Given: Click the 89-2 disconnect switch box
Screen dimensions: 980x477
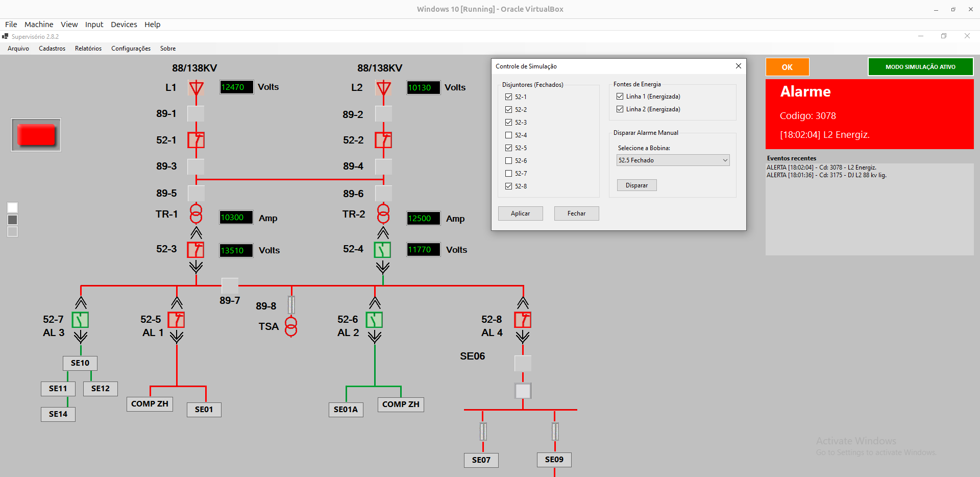Looking at the screenshot, I should (x=383, y=113).
